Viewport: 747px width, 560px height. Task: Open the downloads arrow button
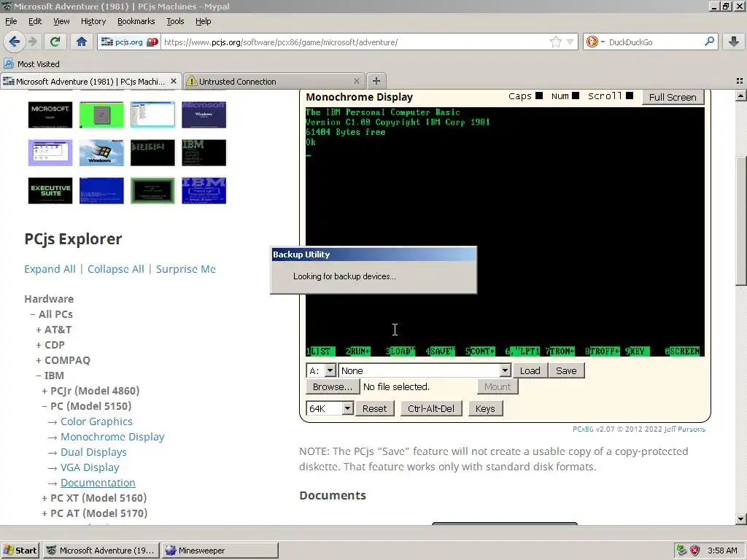click(x=734, y=42)
